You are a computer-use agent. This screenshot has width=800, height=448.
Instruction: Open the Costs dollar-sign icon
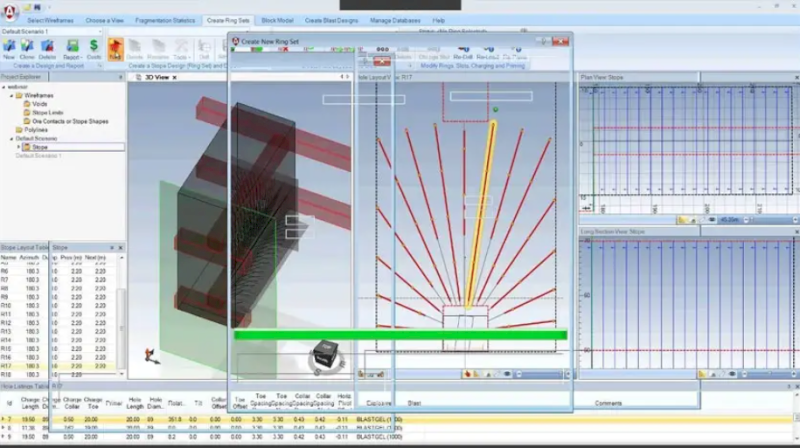[94, 49]
